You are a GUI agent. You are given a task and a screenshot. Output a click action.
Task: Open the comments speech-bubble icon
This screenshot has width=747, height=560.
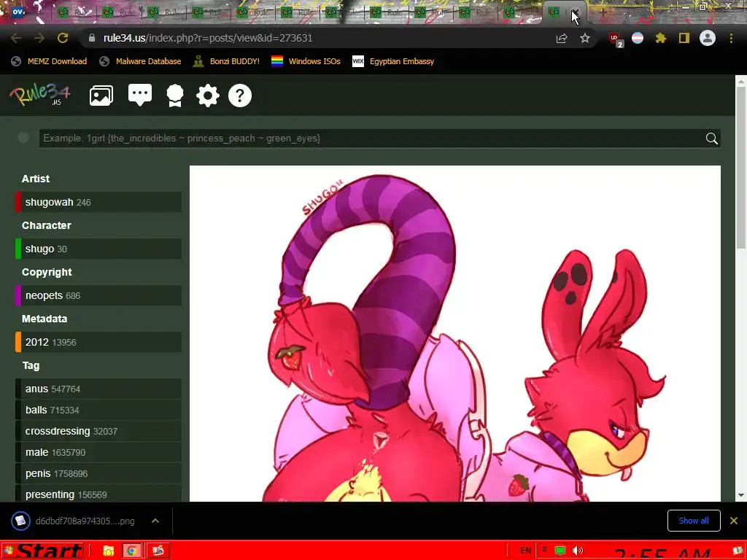click(140, 96)
